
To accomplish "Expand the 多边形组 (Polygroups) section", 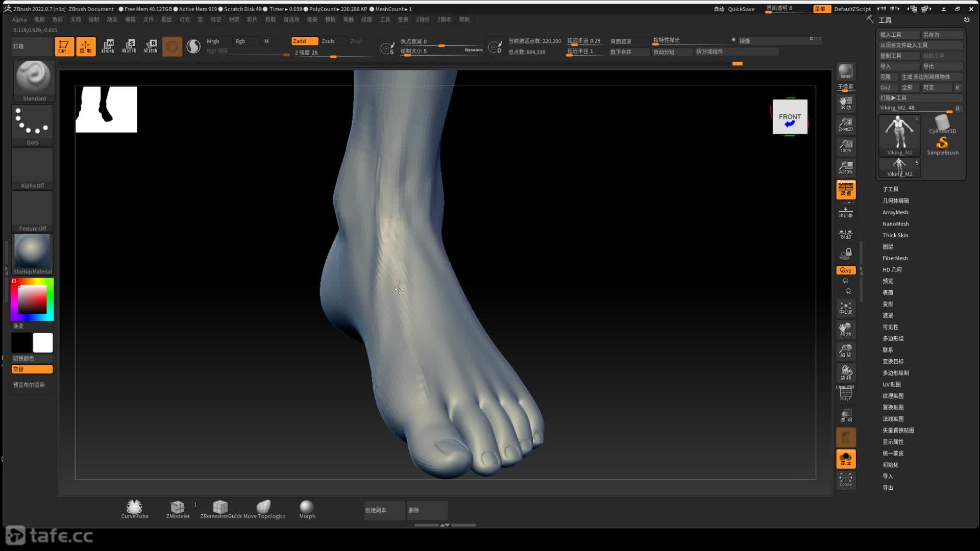I will coord(893,338).
